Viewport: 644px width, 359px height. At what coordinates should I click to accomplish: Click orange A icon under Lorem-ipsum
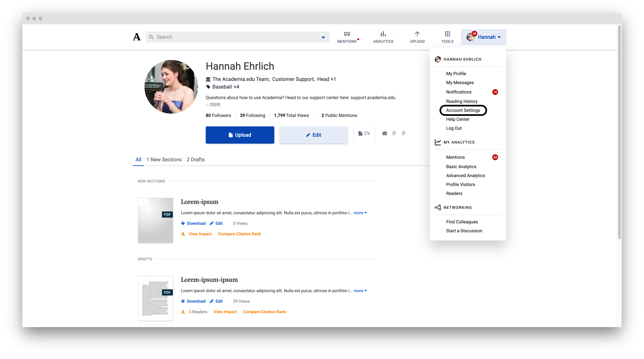coord(183,234)
